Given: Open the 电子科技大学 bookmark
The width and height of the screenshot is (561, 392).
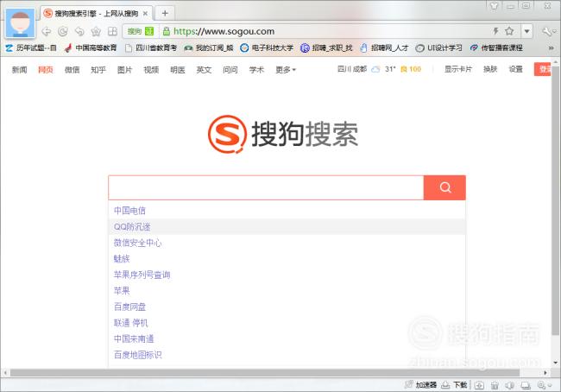Looking at the screenshot, I should click(267, 47).
